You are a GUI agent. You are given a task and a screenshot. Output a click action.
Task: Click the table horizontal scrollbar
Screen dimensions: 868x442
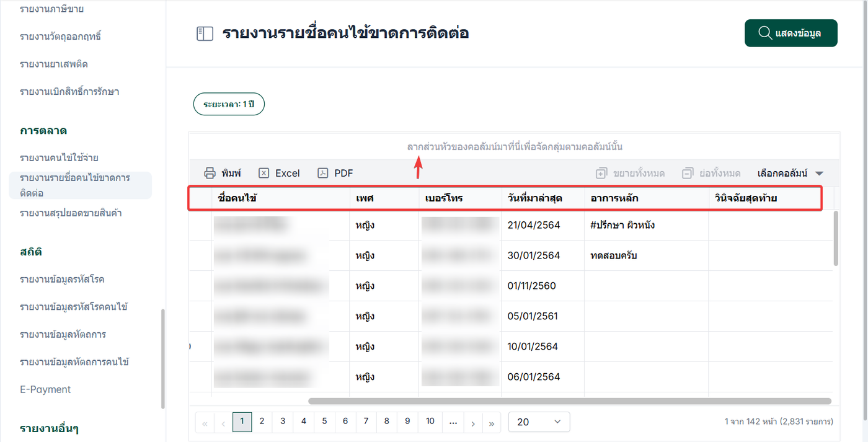tap(570, 401)
